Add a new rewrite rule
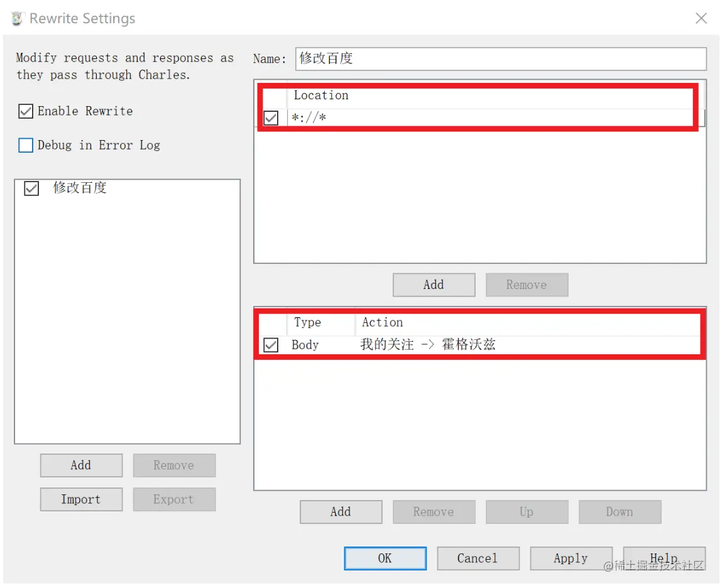The image size is (720, 588). (341, 512)
